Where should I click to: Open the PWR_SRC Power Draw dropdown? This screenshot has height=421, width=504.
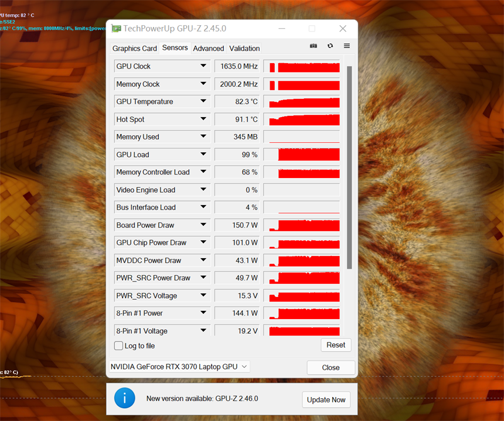tap(203, 278)
